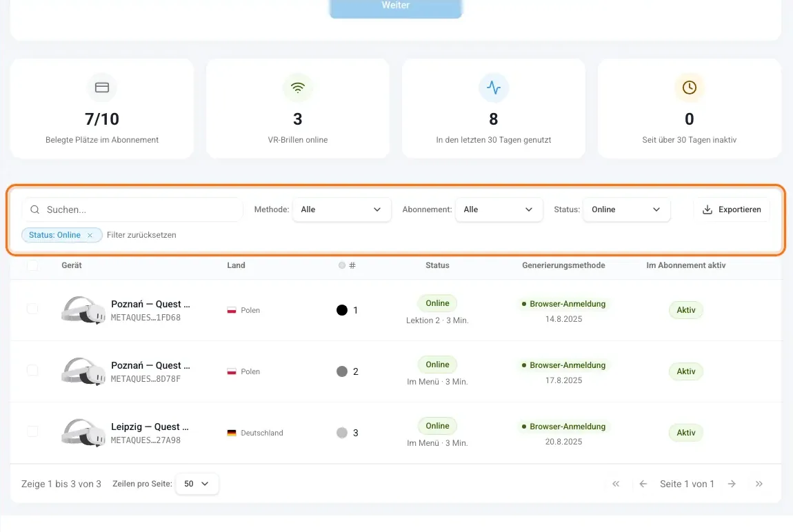793x532 pixels.
Task: Select the checkbox for the Leipzig row
Action: click(32, 431)
